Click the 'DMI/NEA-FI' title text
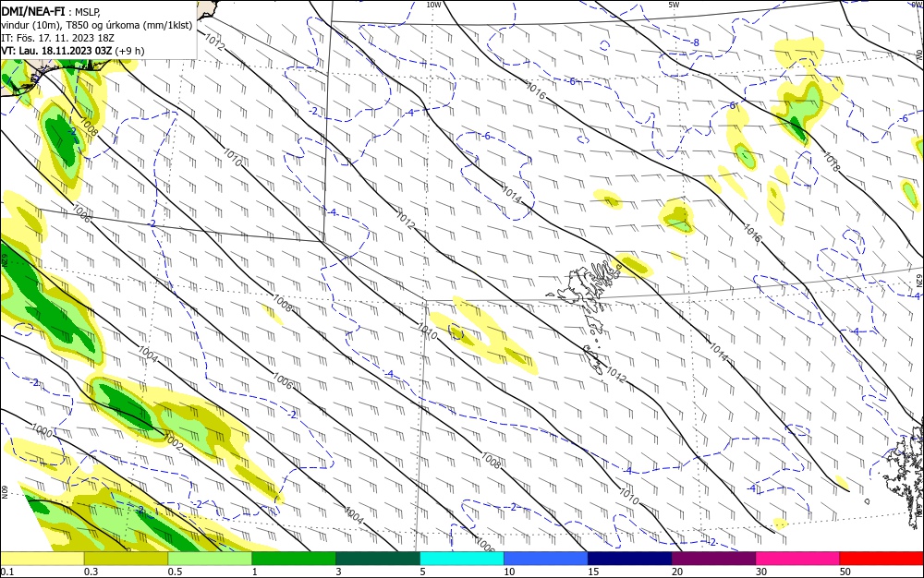Screen dimensions: 924x578 pos(33,10)
